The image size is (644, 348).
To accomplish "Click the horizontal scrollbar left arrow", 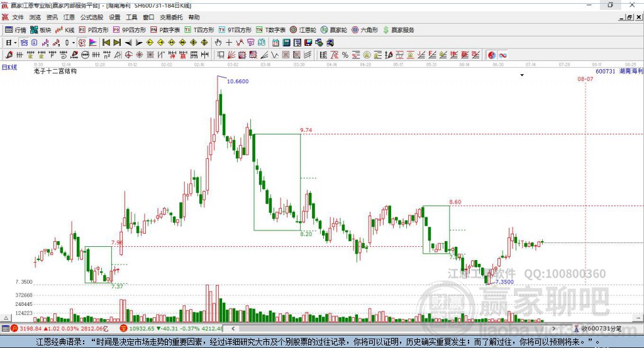I will (233, 329).
